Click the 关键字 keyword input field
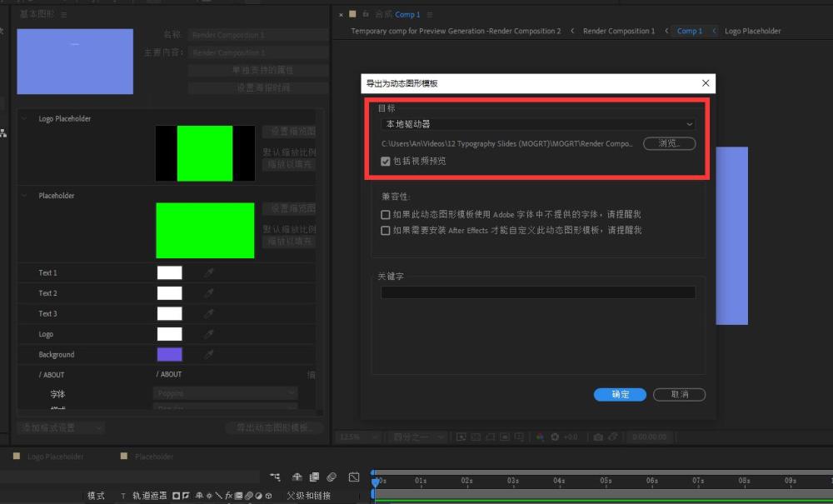The height and width of the screenshot is (504, 833). click(x=538, y=292)
